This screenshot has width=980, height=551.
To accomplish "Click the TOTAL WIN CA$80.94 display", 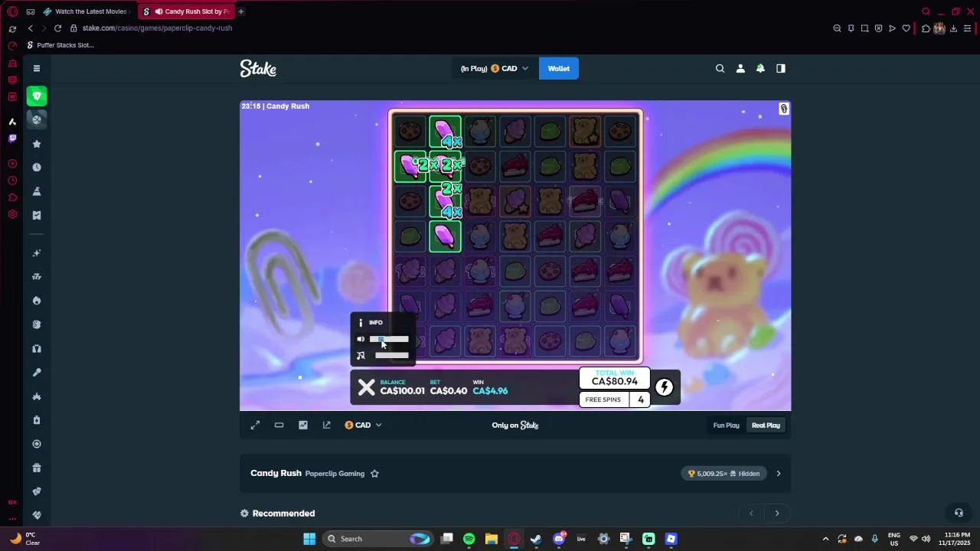I will 615,379.
